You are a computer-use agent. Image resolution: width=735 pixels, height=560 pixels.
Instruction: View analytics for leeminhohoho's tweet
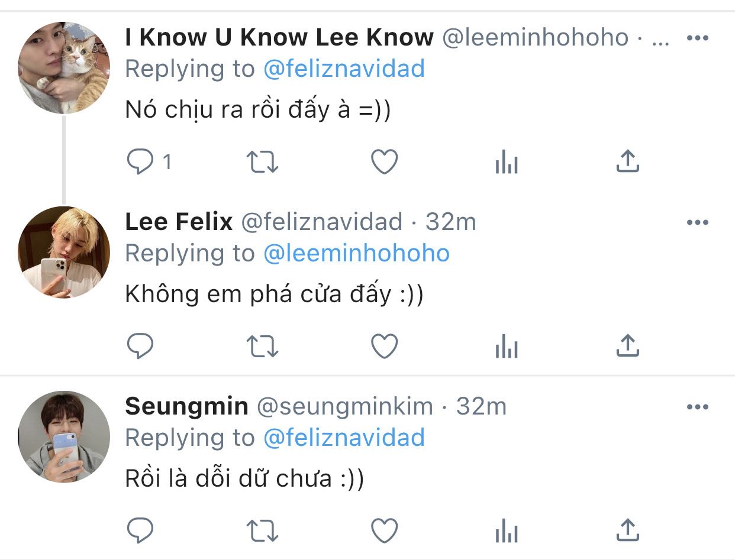pyautogui.click(x=507, y=162)
